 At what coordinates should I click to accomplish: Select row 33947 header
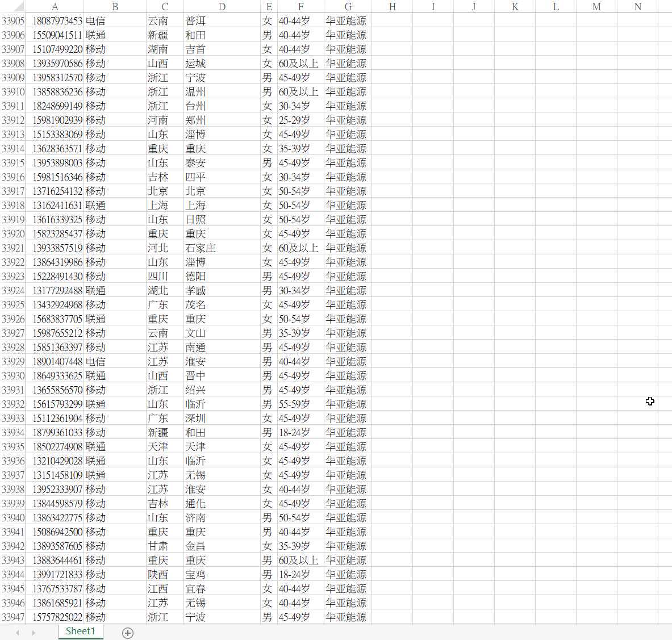[13, 617]
